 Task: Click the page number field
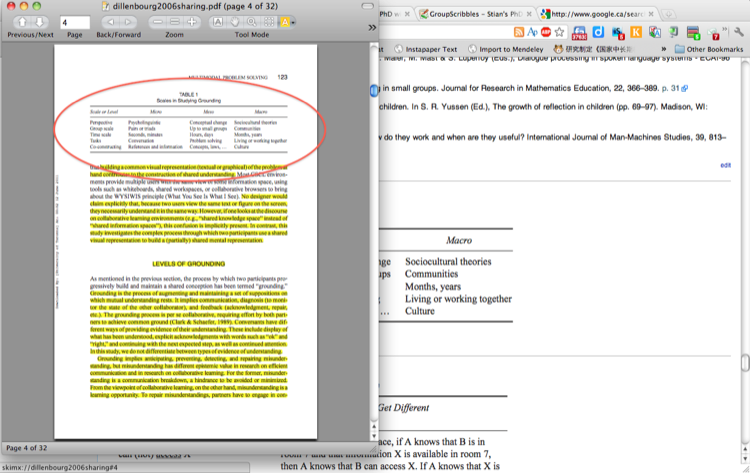(x=75, y=22)
